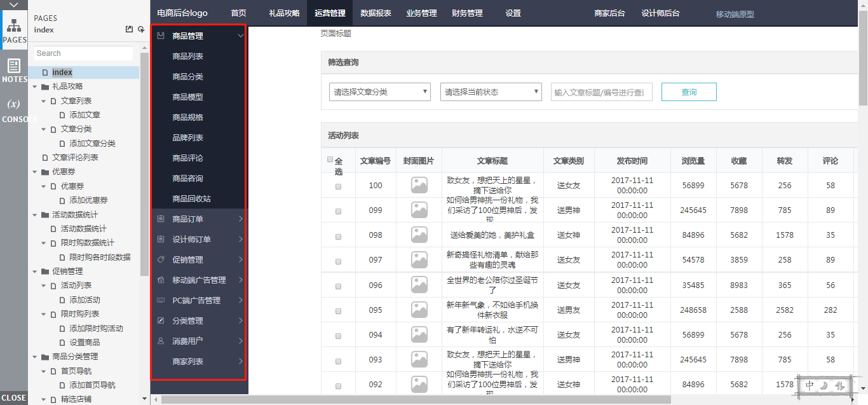Click the page icon next to 文章评论列表

point(45,157)
